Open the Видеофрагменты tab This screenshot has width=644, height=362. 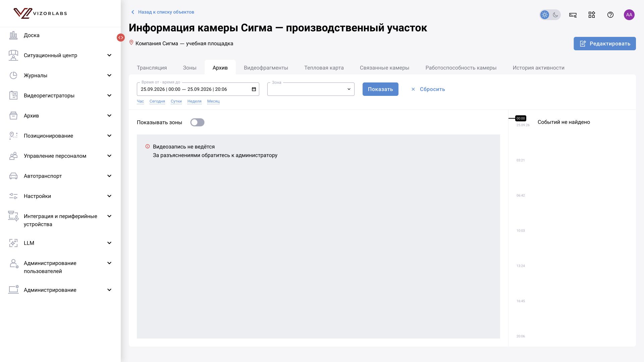[266, 68]
